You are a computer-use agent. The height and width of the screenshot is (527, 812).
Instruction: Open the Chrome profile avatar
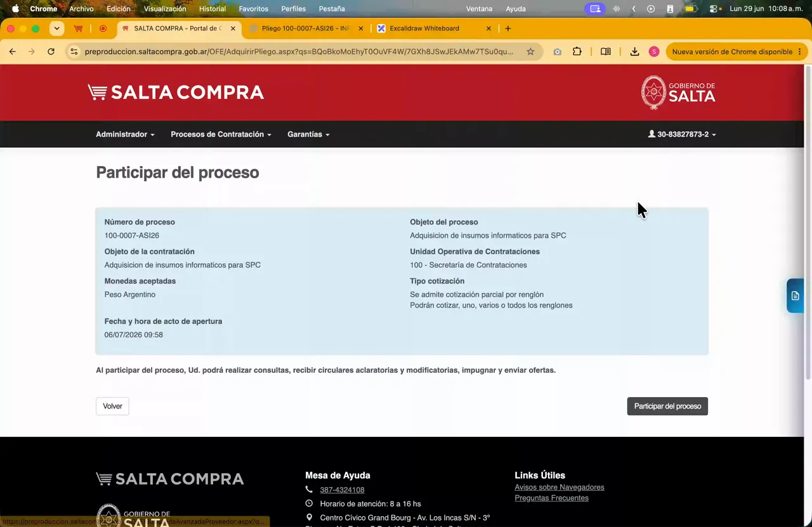(x=654, y=51)
